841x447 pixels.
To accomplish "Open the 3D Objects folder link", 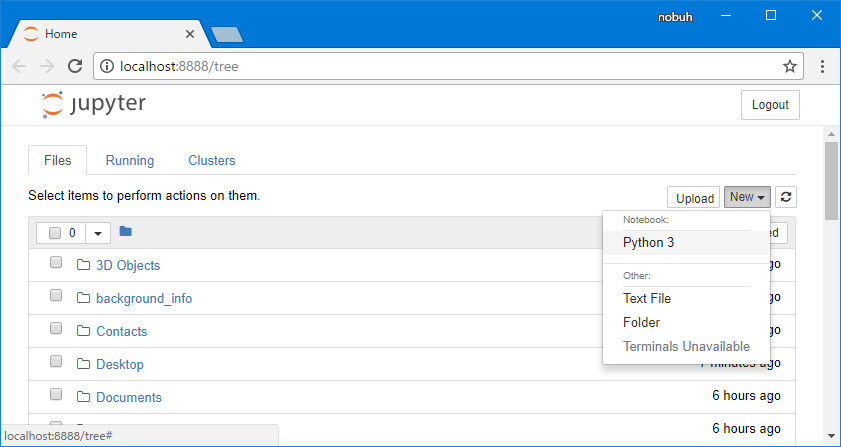I will 128,265.
